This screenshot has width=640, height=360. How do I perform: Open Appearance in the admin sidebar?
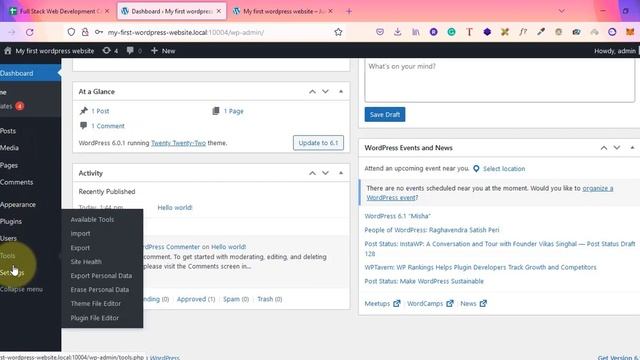pos(18,204)
